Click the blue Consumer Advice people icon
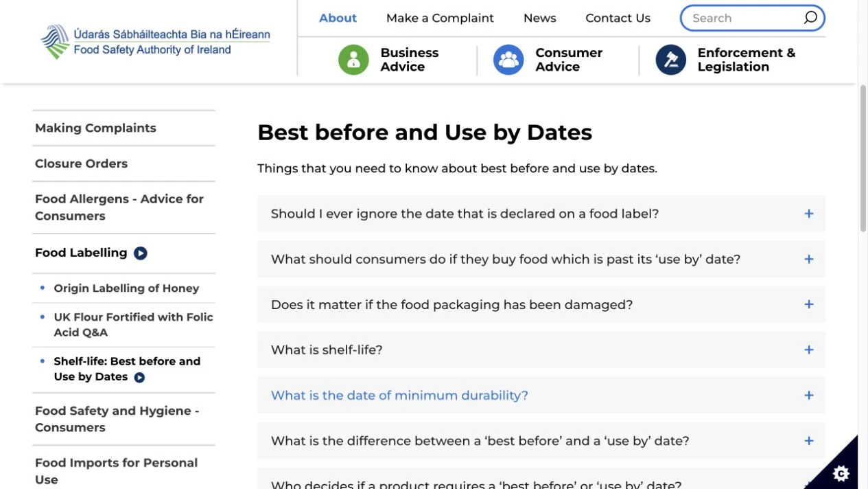The width and height of the screenshot is (868, 489). [508, 60]
